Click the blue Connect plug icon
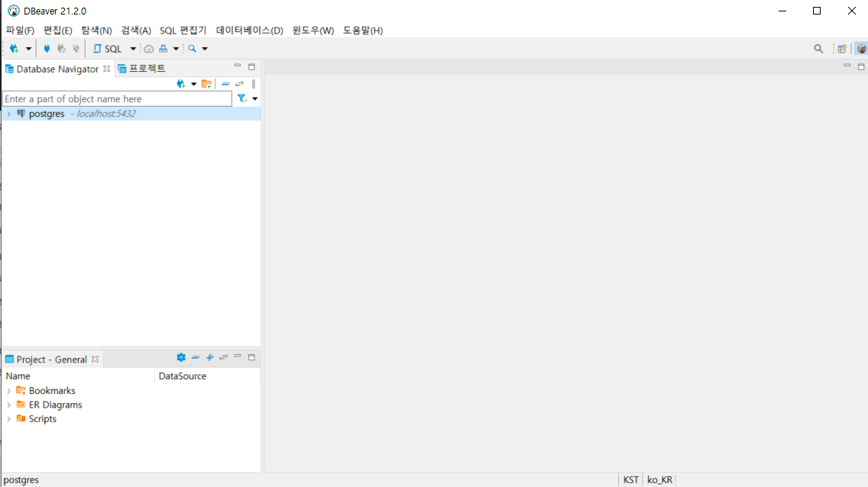 point(47,49)
